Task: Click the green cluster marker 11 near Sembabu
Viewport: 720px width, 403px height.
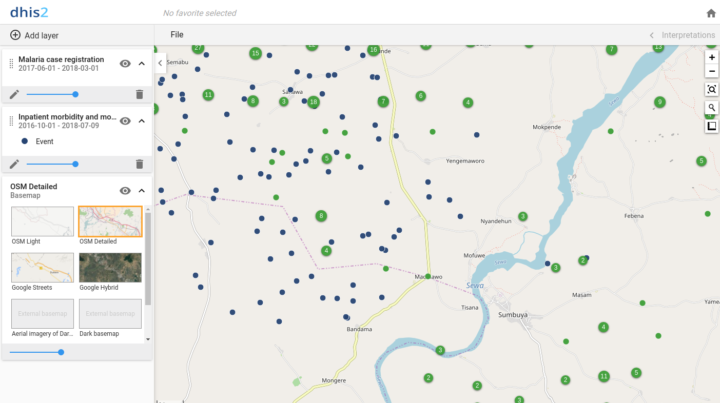Action: click(208, 95)
